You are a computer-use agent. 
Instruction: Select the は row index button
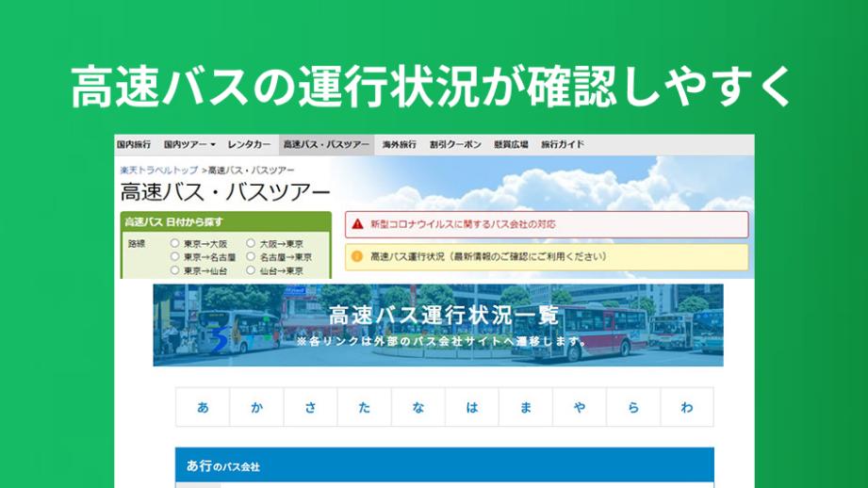click(x=471, y=407)
